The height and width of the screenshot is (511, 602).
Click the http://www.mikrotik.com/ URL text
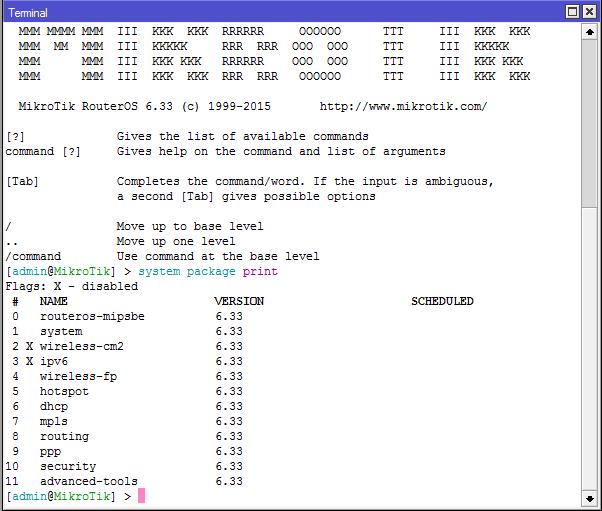(404, 106)
